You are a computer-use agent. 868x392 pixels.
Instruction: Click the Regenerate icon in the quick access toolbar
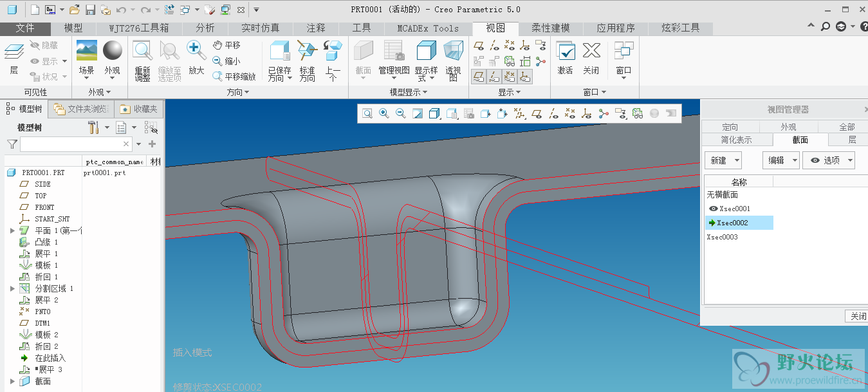170,10
